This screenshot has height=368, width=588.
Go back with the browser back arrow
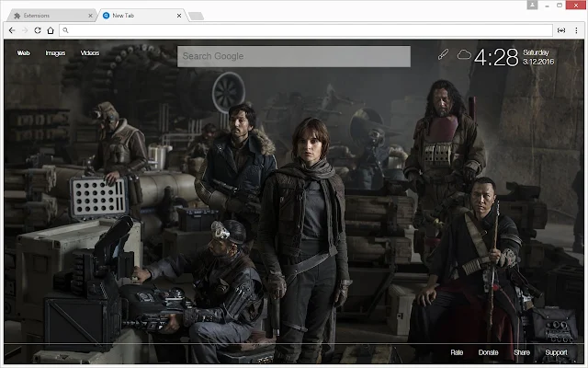click(x=12, y=30)
